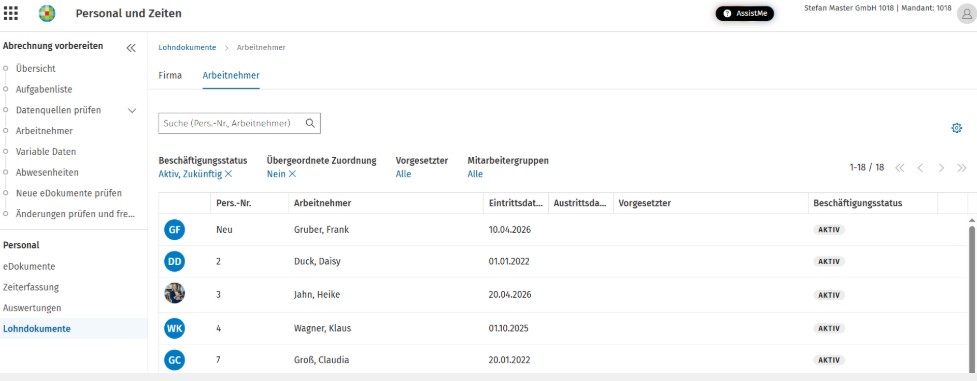Open Aufgabenliste in sidebar
The width and height of the screenshot is (977, 381).
click(x=44, y=89)
